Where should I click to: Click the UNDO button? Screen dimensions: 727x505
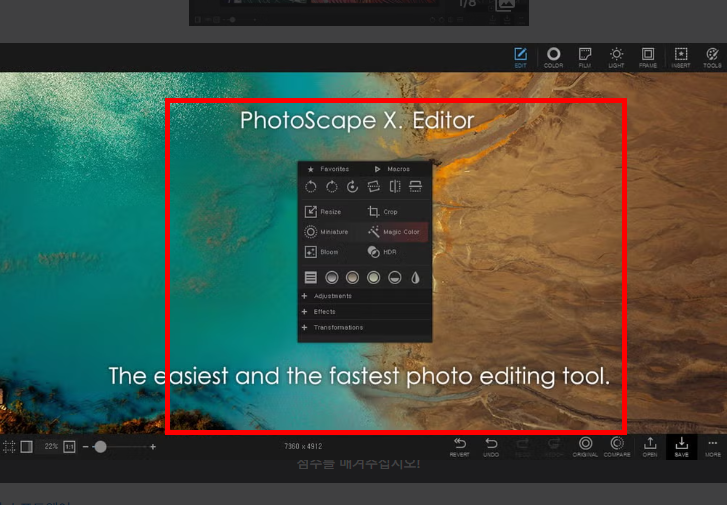(x=491, y=447)
